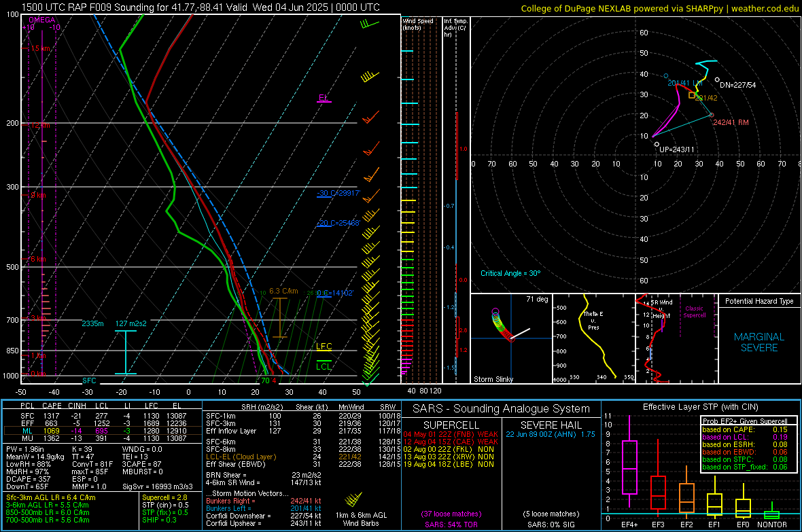The height and width of the screenshot is (532, 802).
Task: Click the DN=227/54 hodograph label
Action: tap(737, 85)
